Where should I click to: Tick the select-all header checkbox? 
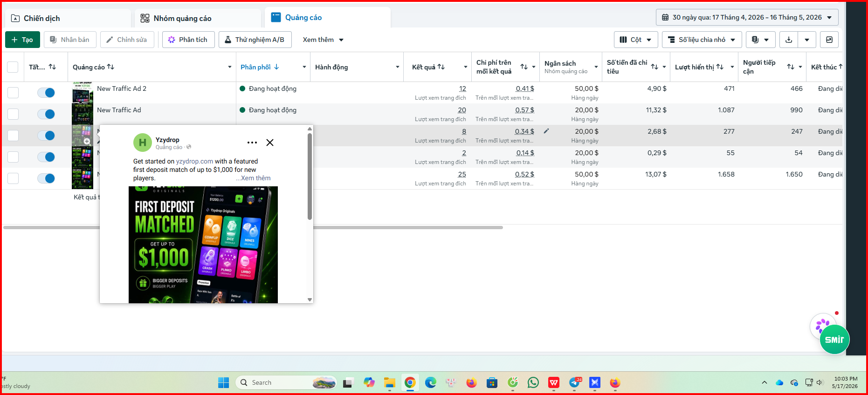click(13, 67)
